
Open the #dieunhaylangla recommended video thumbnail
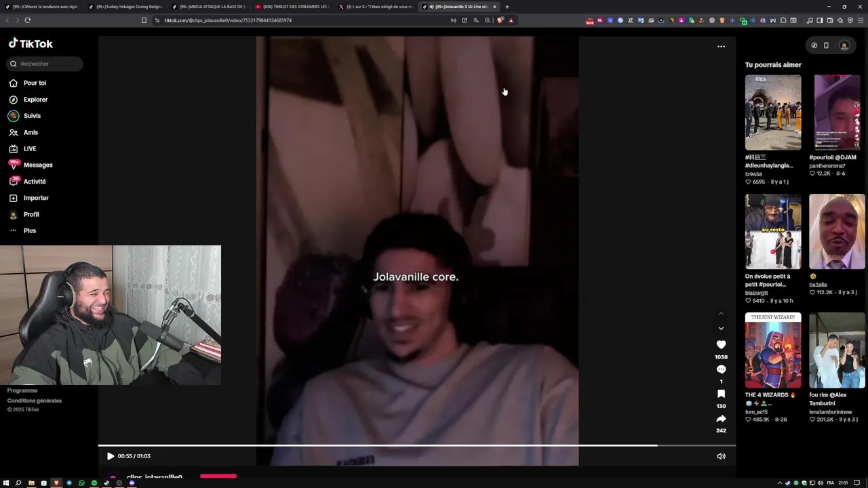coord(773,113)
